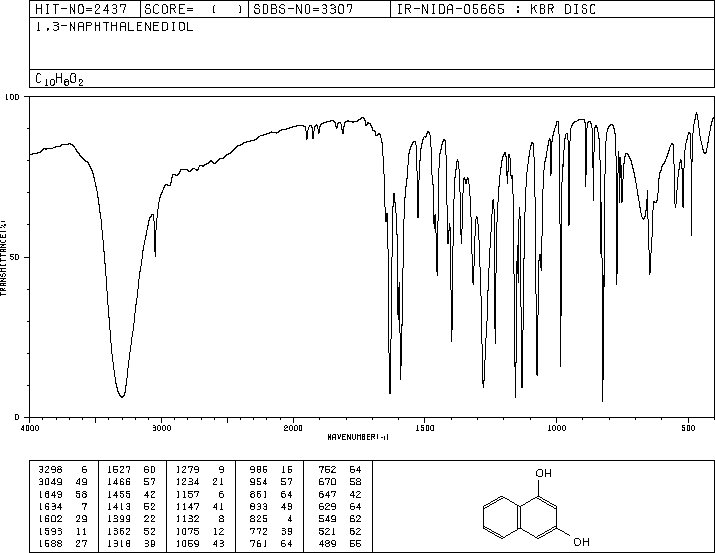Screen dimensions: 715x553
Task: Click the 1279 peak table entry
Action: coord(188,470)
